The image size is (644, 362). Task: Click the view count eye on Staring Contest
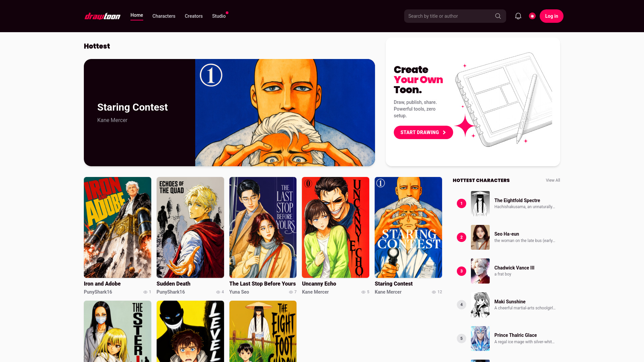tap(434, 292)
